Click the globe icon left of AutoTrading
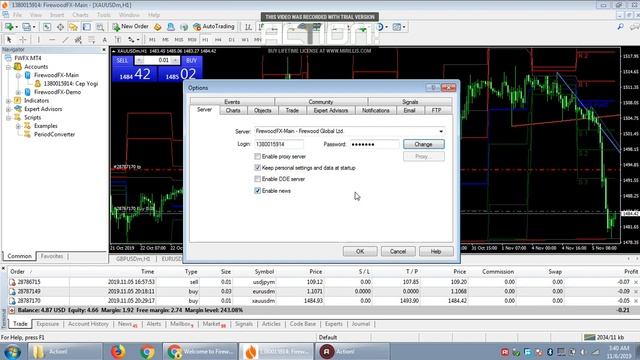 (x=184, y=27)
